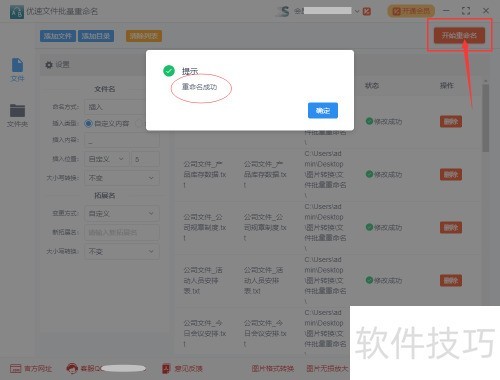Screen dimensions: 500x380
Task: Maximize the application window
Action: coord(466,11)
